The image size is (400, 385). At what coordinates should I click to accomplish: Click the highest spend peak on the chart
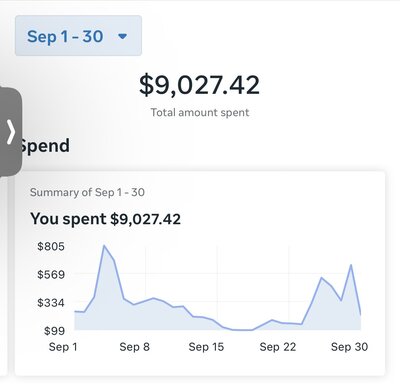(x=104, y=246)
